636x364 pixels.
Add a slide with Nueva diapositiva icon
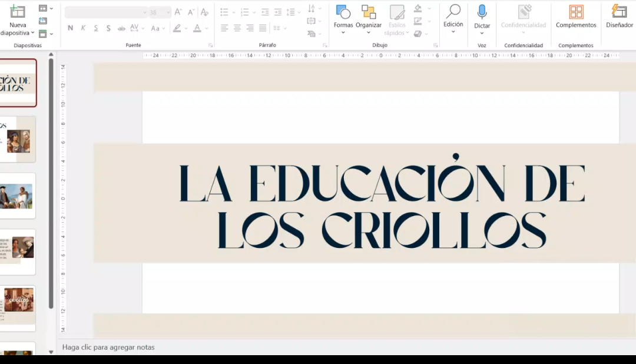click(x=18, y=12)
